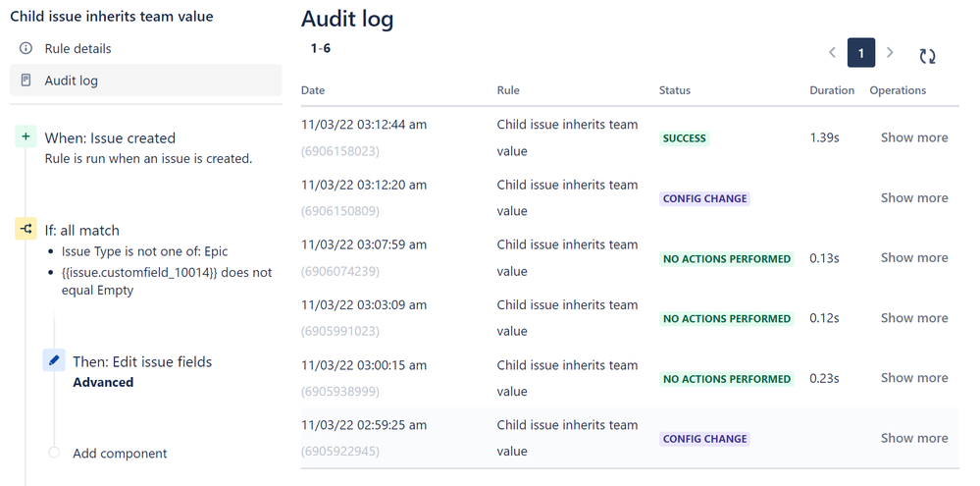This screenshot has width=980, height=486.
Task: Click NO ACTIONS PERFORMED badge at 03:00:15 am
Action: pyautogui.click(x=726, y=379)
